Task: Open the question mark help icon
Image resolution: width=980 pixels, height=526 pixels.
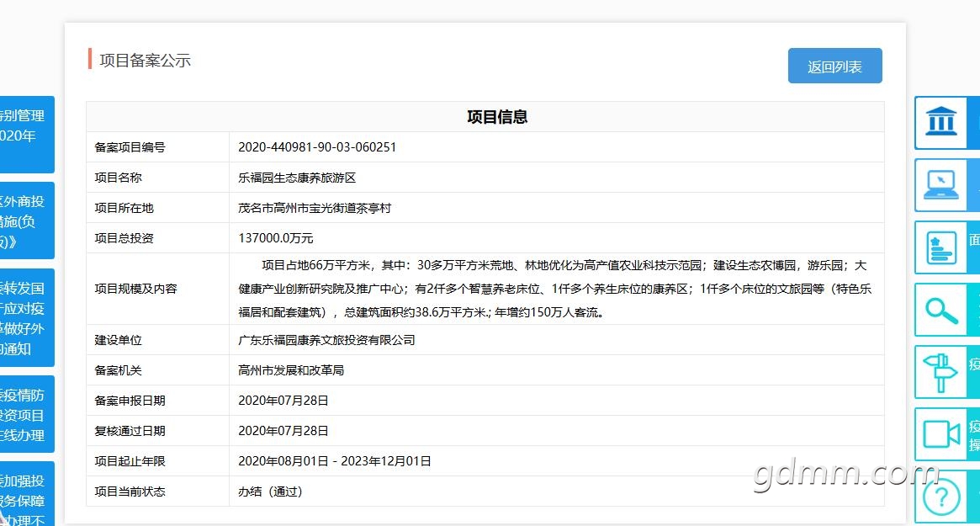Action: [x=941, y=497]
